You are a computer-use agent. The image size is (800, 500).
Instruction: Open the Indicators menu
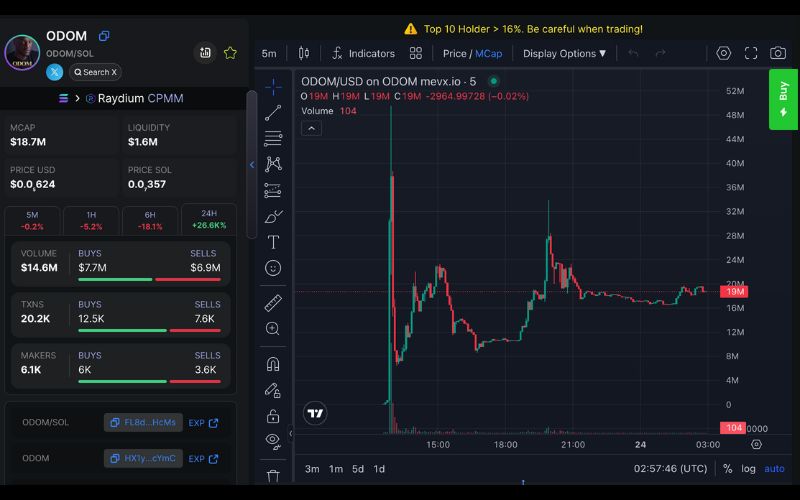pos(363,54)
